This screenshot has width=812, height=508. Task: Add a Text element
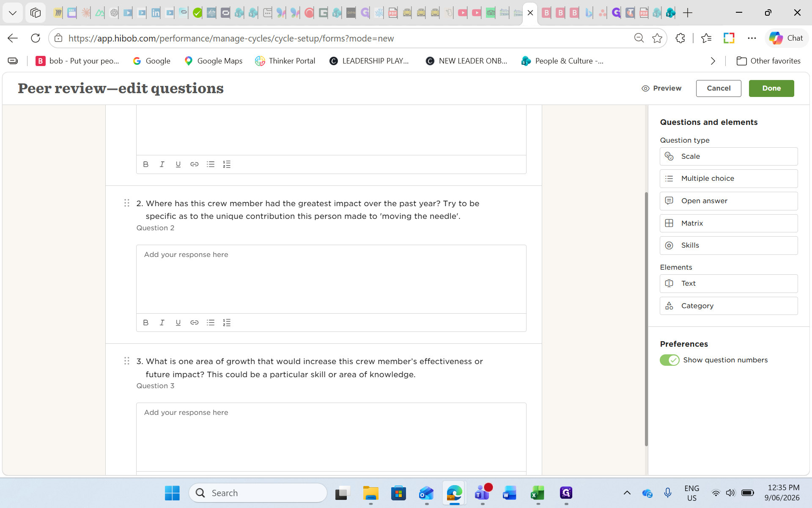click(x=729, y=284)
